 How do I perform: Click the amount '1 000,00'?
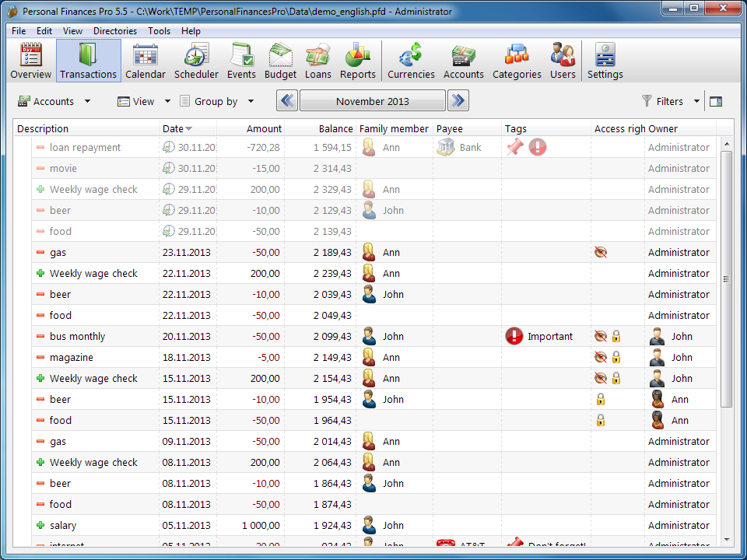(x=261, y=525)
